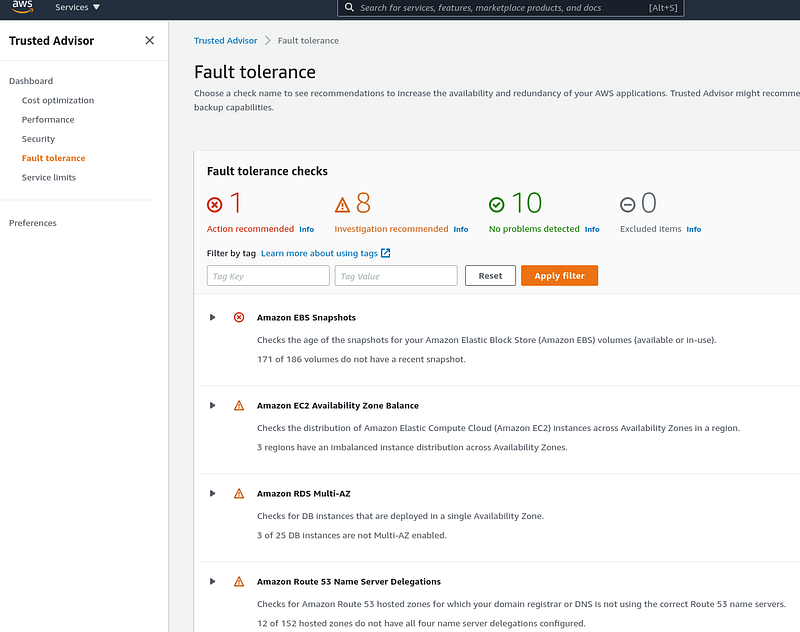Screen dimensions: 800x632
Task: Open Info for Action recommended
Action: point(307,229)
